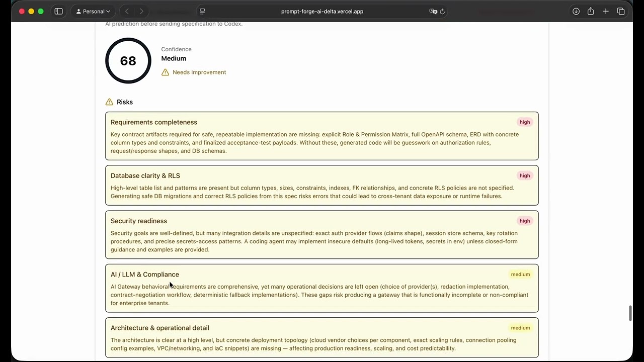644x362 pixels.
Task: Click Architecture & operational detail title
Action: point(160,328)
